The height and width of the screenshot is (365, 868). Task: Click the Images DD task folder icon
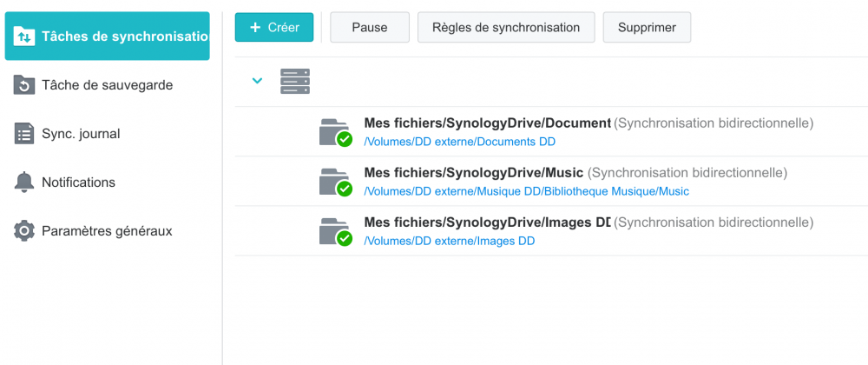(334, 231)
